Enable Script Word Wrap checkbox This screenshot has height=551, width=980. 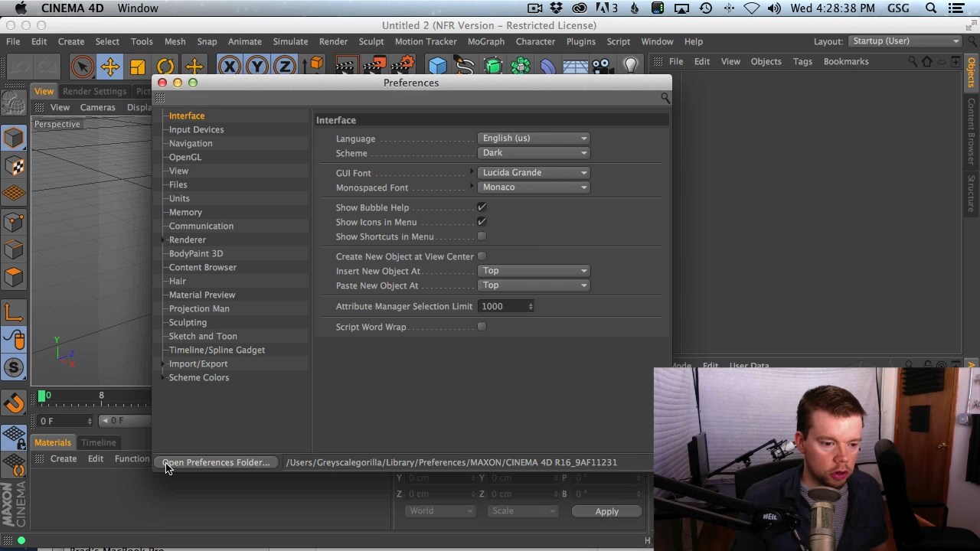(482, 327)
